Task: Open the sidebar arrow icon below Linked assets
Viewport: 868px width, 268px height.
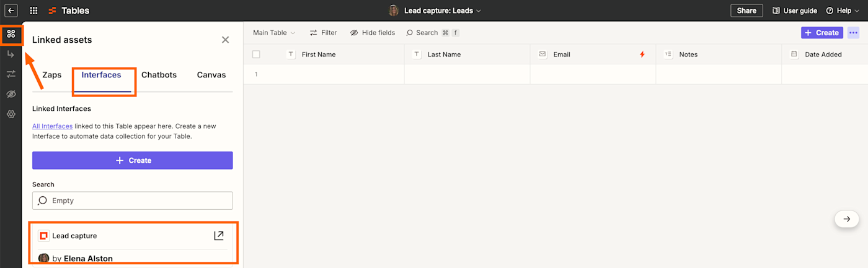Action: pyautogui.click(x=11, y=54)
